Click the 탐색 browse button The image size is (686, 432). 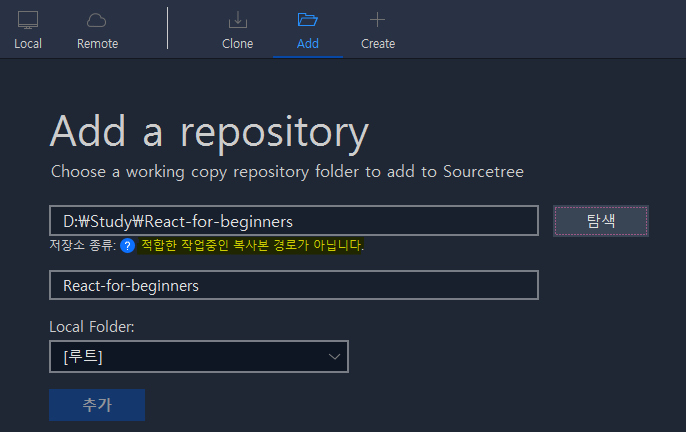[601, 221]
